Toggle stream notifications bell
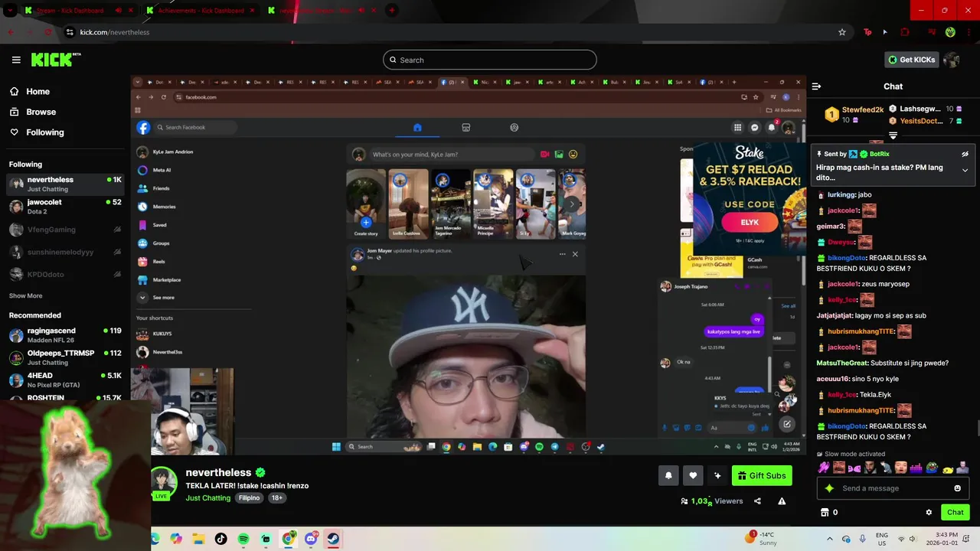This screenshot has width=980, height=551. pos(668,475)
